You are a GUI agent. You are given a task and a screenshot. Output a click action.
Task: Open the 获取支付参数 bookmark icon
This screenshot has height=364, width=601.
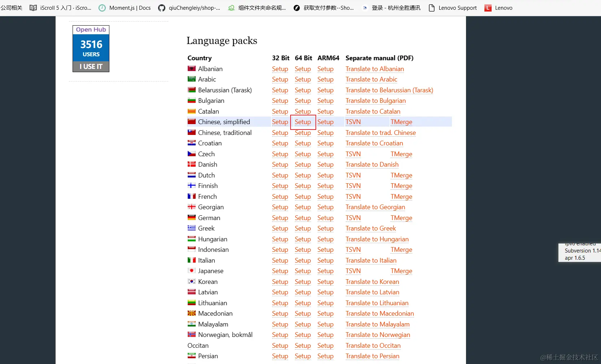click(297, 8)
